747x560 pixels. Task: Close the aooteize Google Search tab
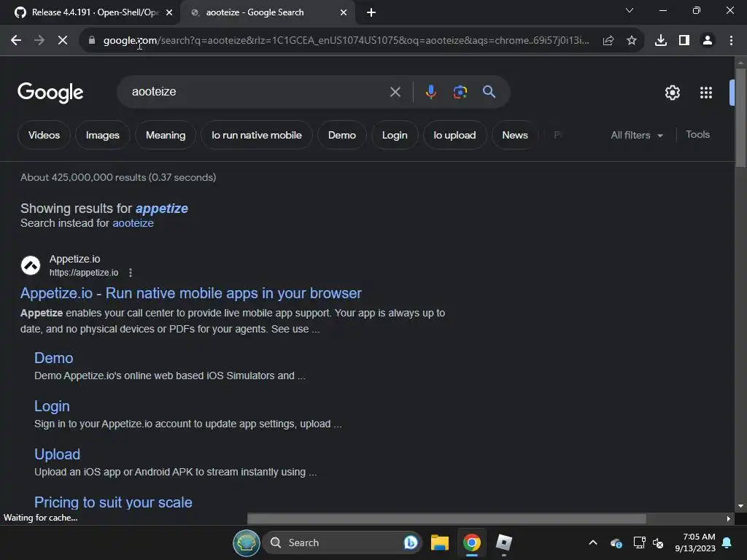pyautogui.click(x=344, y=12)
